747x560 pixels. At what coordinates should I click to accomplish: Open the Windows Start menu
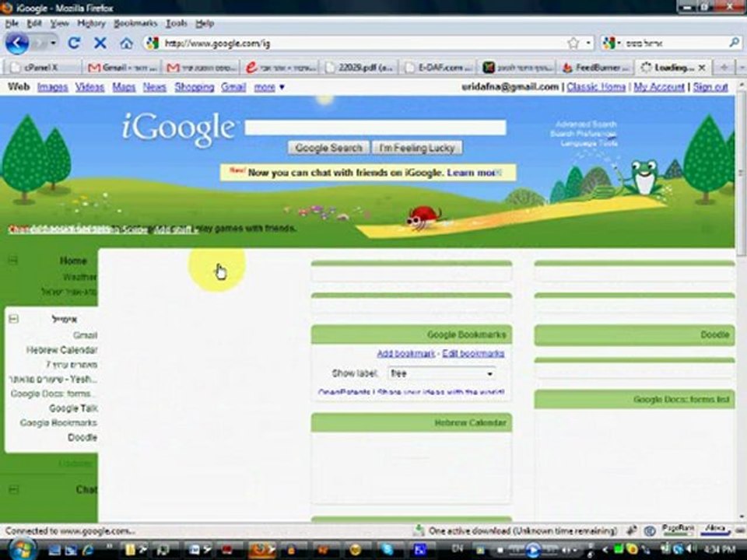point(22,548)
